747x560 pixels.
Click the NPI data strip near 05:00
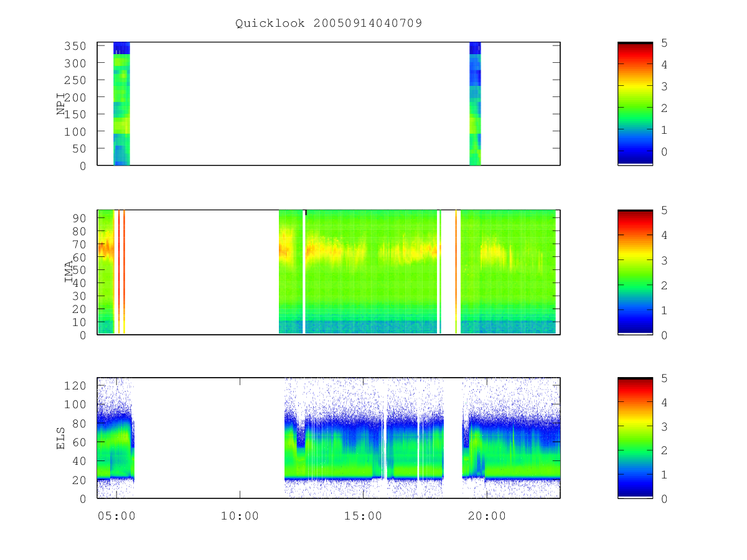pyautogui.click(x=121, y=103)
